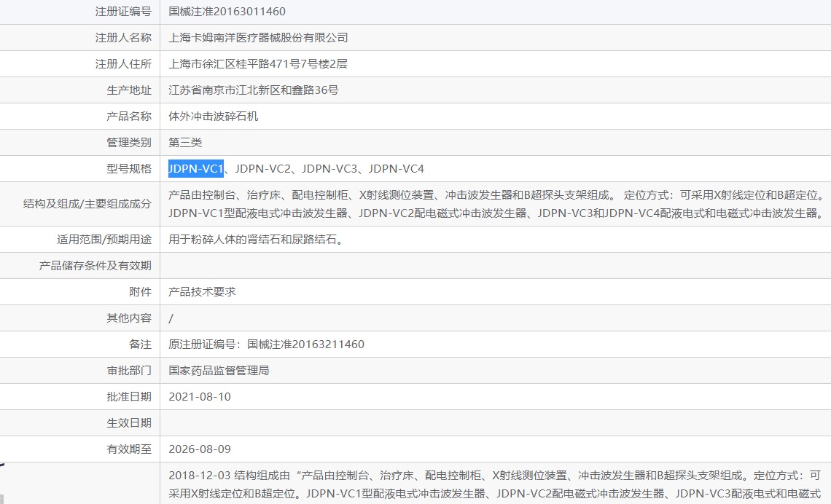
Task: Click the 备注 label
Action: click(140, 344)
